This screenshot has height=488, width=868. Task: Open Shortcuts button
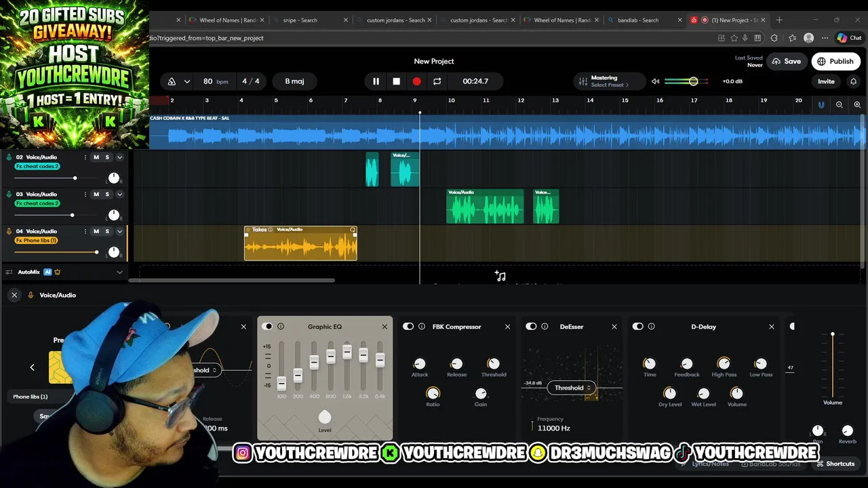pos(835,464)
